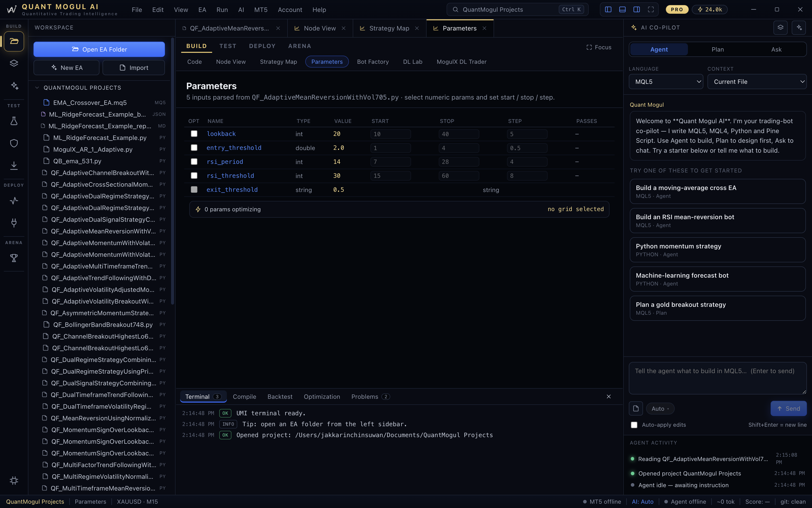Toggle Auto-apply edits checkbox
812x508 pixels.
click(x=634, y=425)
